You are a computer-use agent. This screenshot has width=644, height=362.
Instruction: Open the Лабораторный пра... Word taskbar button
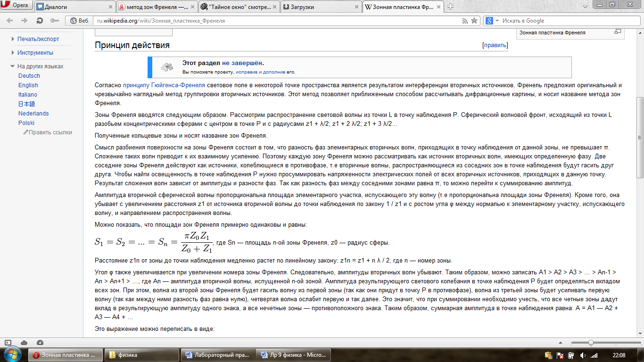tap(219, 355)
